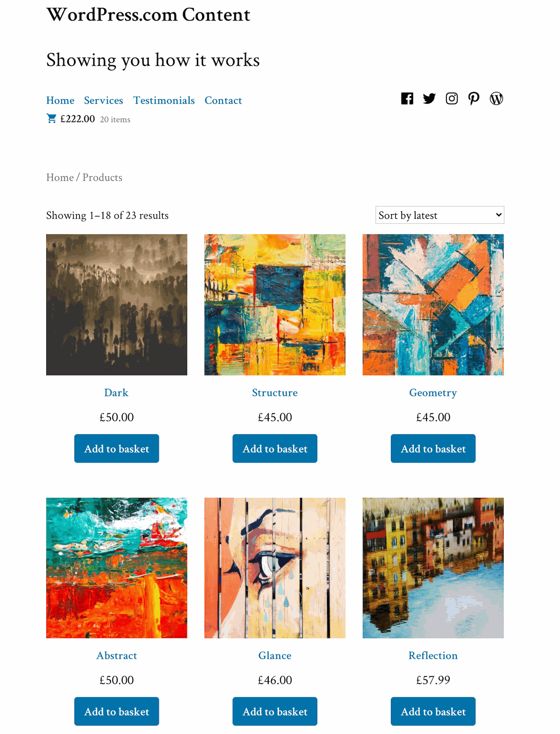
Task: Open the Instagram social icon
Action: pos(452,99)
